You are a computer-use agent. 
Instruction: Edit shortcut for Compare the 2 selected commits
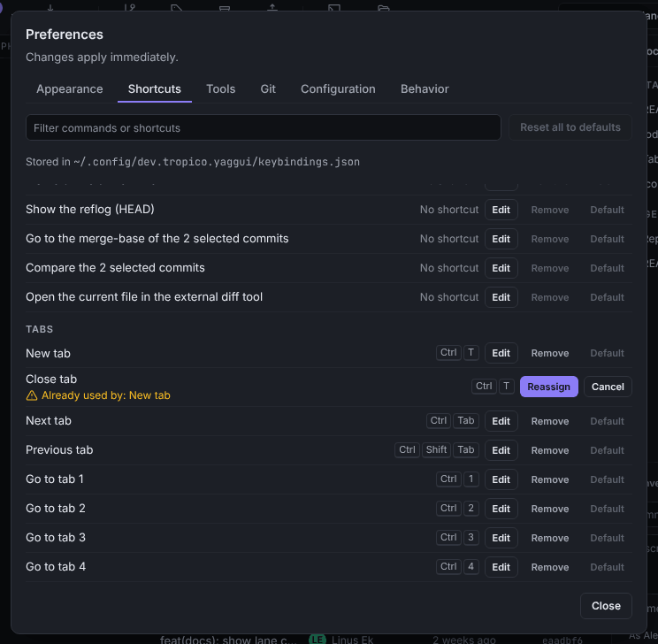[x=501, y=268]
